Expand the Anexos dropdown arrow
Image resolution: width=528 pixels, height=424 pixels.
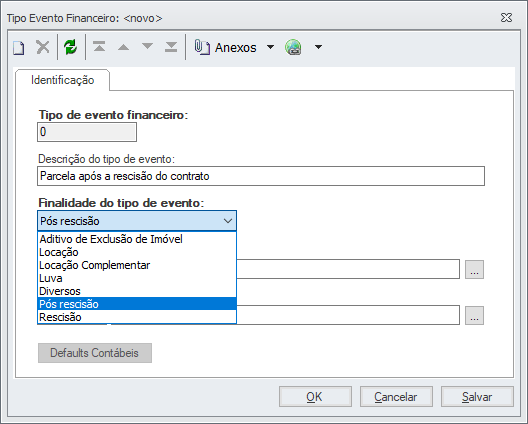click(270, 47)
